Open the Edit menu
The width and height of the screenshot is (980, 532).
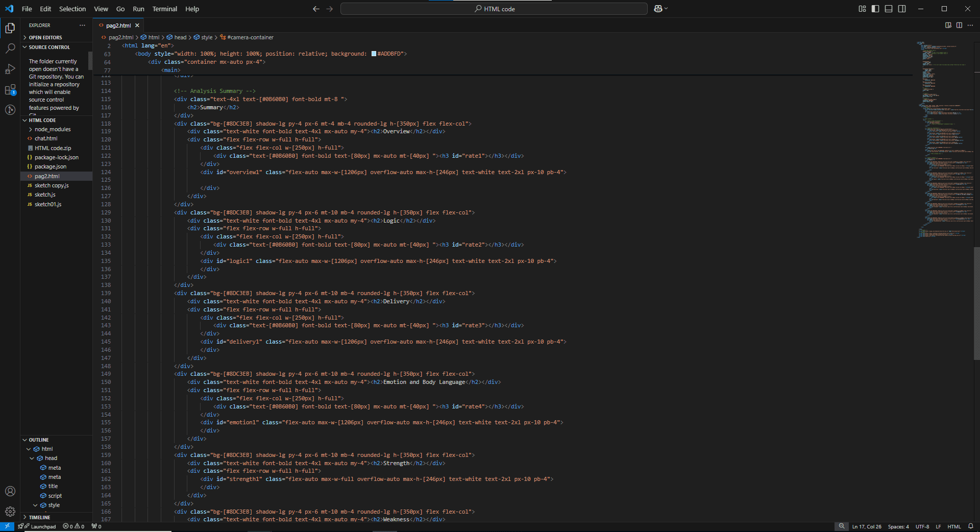point(45,9)
